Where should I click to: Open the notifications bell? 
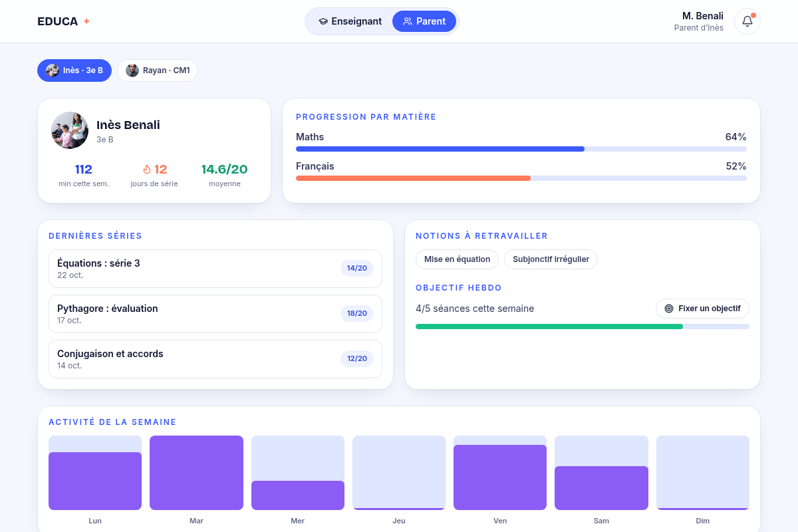[x=747, y=21]
